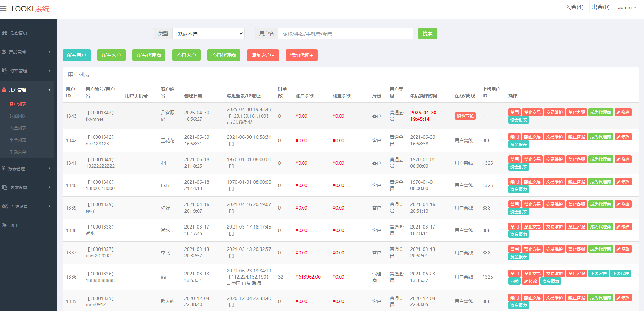Show 今日代理商 filter list
Image resolution: width=644 pixels, height=311 pixels.
224,55
